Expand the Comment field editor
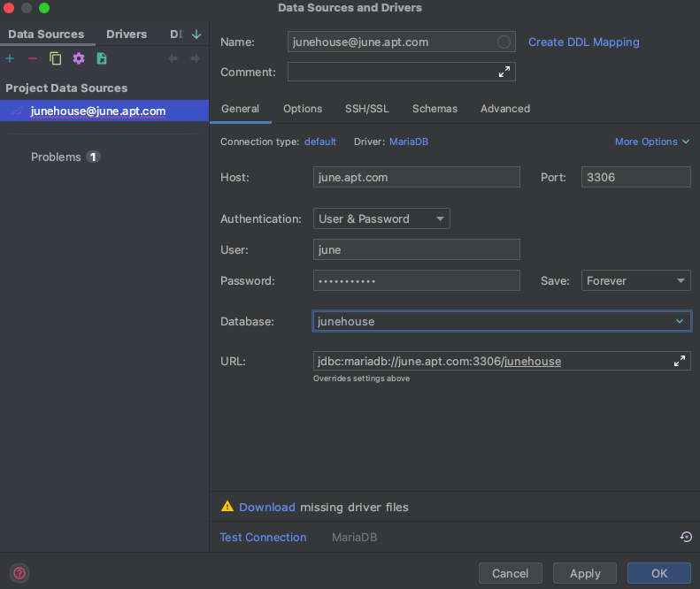Screen dimensions: 700x589 (x=504, y=72)
